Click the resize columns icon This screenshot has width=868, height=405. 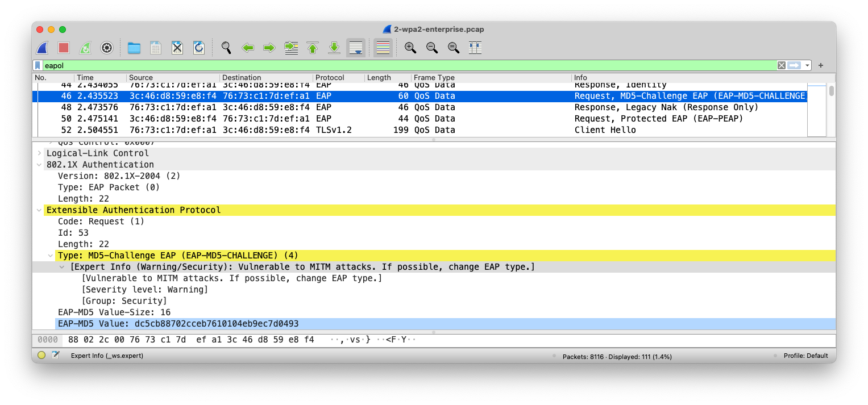click(x=475, y=48)
